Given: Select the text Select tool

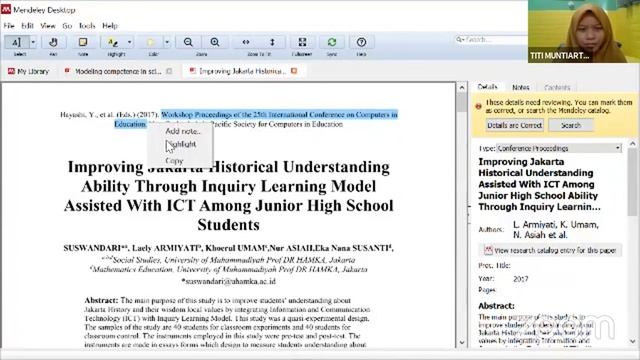Looking at the screenshot, I should tap(16, 42).
